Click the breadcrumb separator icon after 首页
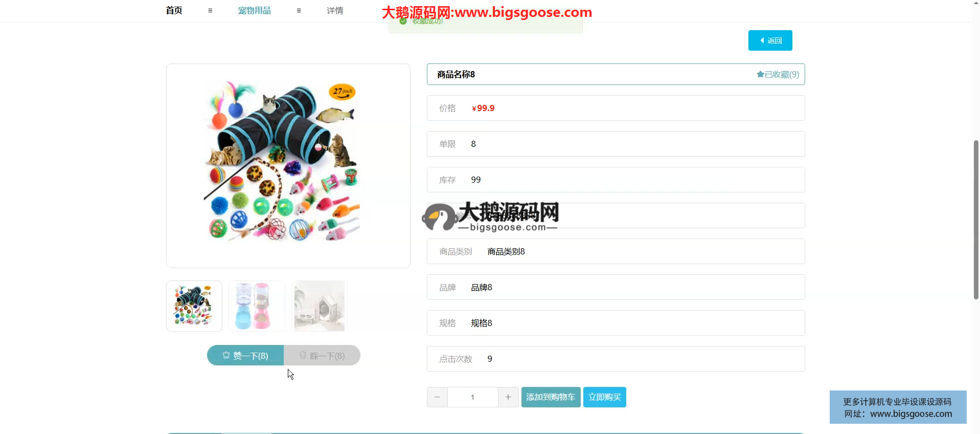 point(210,10)
